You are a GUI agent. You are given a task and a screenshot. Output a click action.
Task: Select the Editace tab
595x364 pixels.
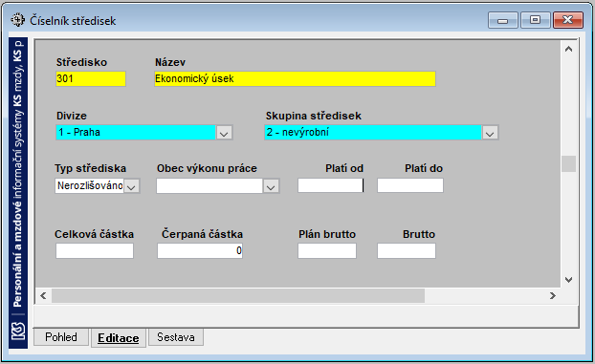pos(119,338)
